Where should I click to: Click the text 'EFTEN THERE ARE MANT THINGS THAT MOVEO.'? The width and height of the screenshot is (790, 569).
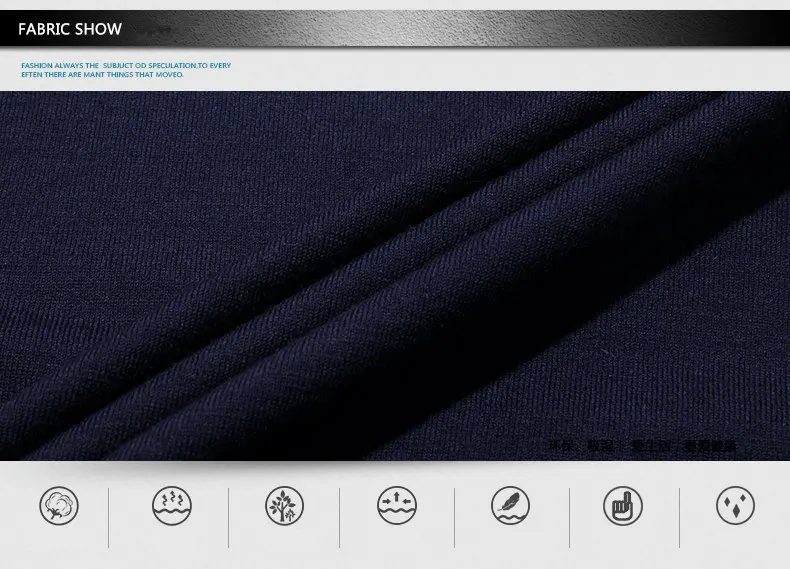coord(103,75)
